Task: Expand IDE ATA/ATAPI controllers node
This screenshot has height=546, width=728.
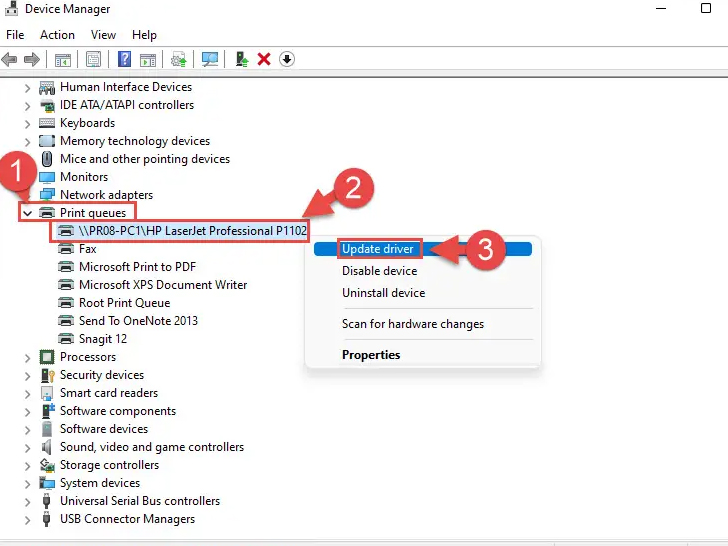Action: click(x=27, y=106)
